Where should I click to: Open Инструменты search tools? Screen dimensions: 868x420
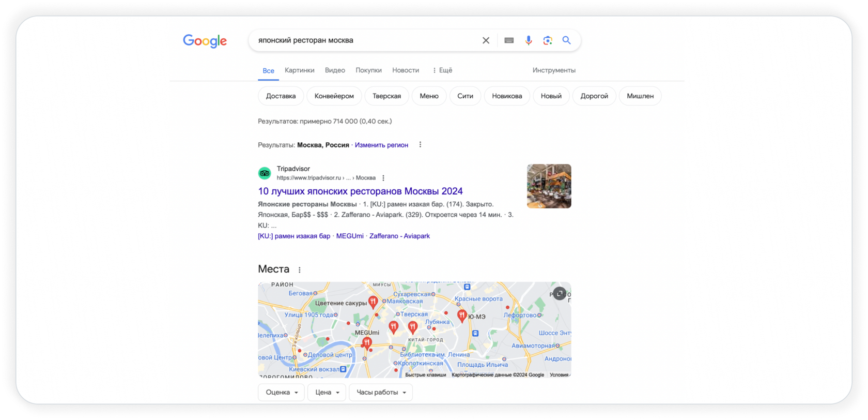click(x=554, y=70)
